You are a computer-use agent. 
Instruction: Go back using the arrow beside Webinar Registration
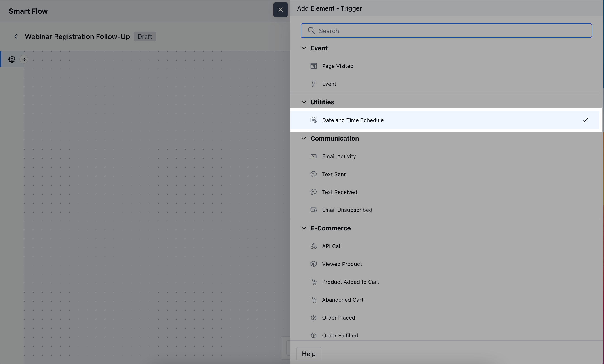16,36
